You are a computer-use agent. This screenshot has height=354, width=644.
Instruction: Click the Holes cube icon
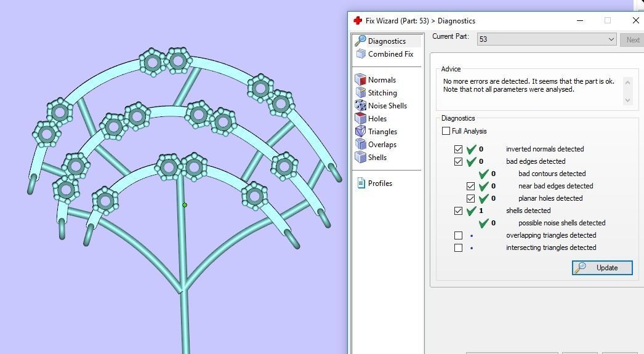coord(360,118)
